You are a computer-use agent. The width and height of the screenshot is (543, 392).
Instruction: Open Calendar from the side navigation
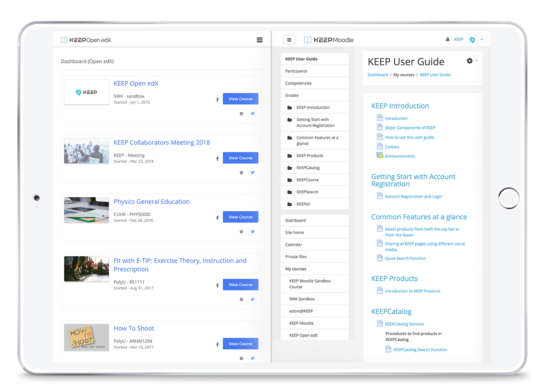(x=314, y=244)
